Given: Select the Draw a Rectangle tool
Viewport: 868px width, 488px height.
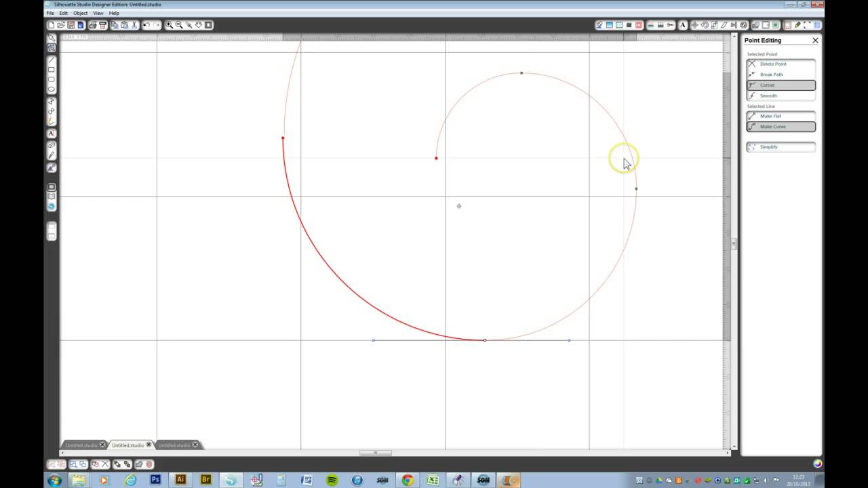Looking at the screenshot, I should [x=52, y=70].
